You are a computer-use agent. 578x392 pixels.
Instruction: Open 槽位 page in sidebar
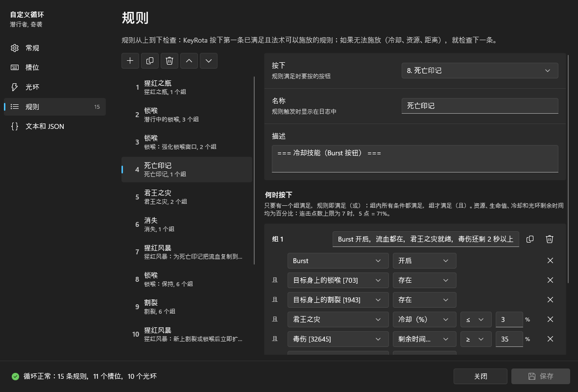[55, 68]
